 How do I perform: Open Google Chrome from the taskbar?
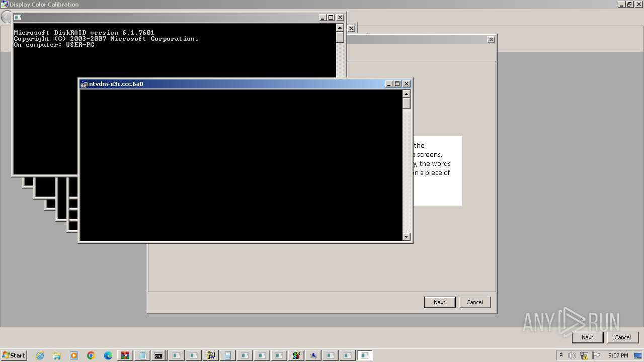pos(91,355)
